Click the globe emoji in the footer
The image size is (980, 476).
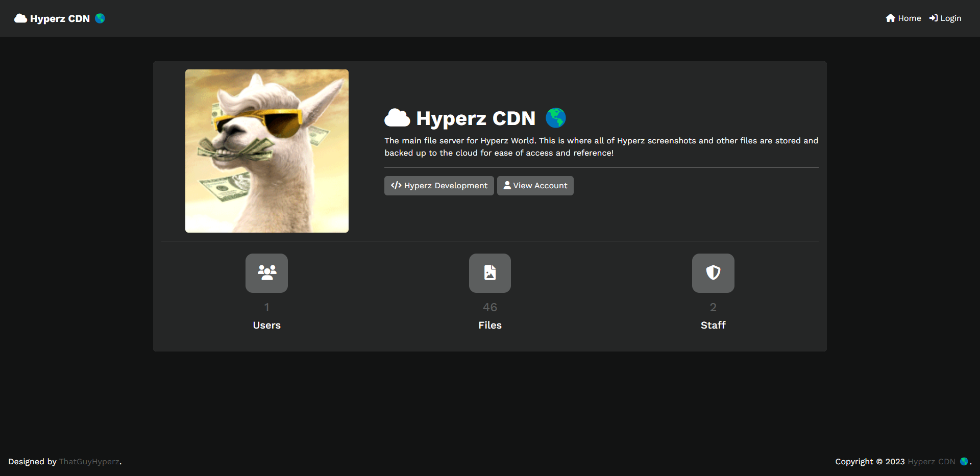964,461
